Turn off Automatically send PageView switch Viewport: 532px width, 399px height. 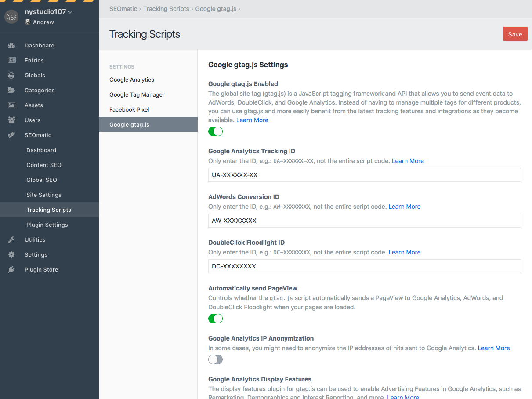click(x=215, y=318)
